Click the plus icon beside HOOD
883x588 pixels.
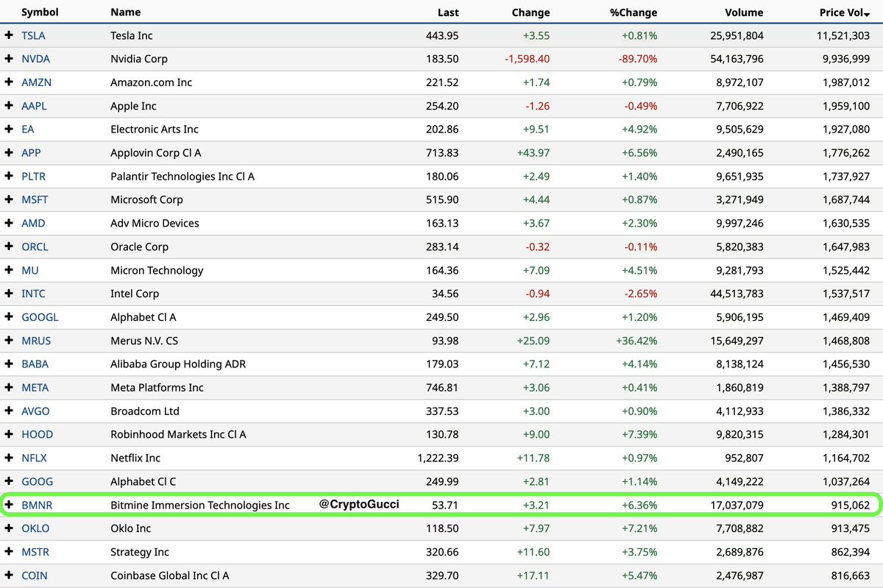(9, 434)
